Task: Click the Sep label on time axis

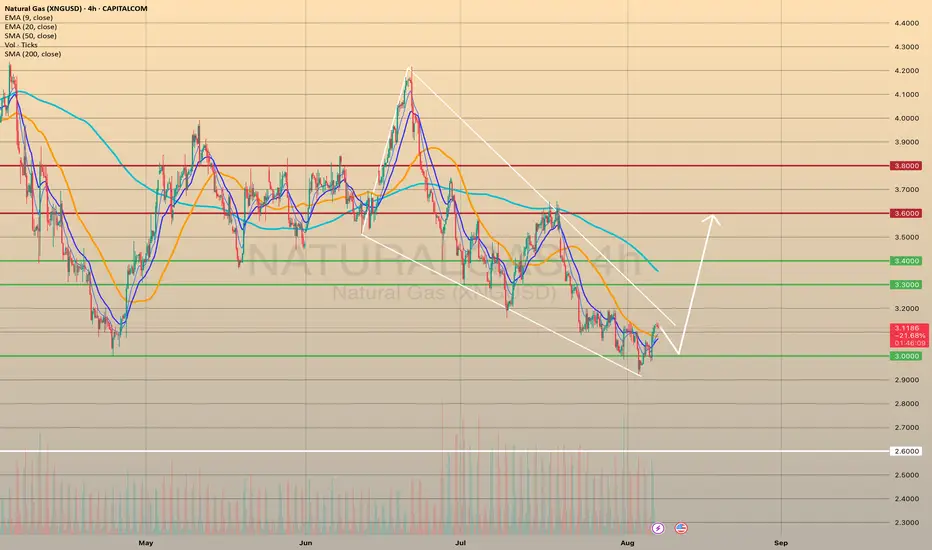Action: coord(781,543)
